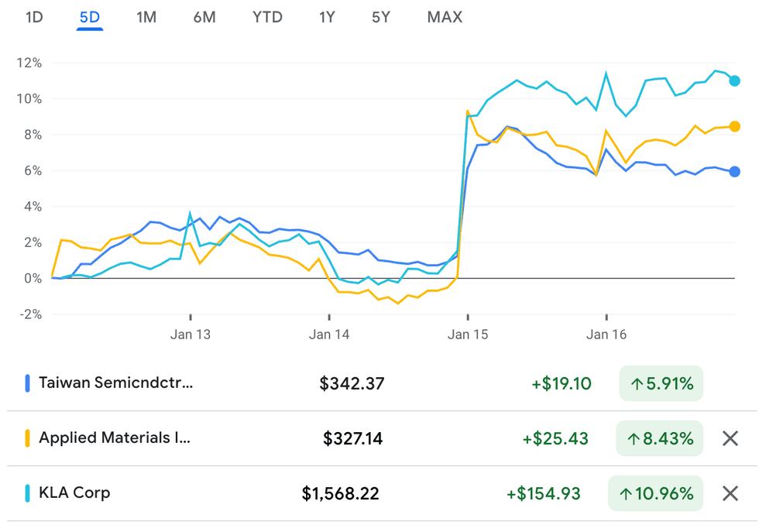
Task: Remove KLA Corp using its X icon
Action: [x=729, y=493]
